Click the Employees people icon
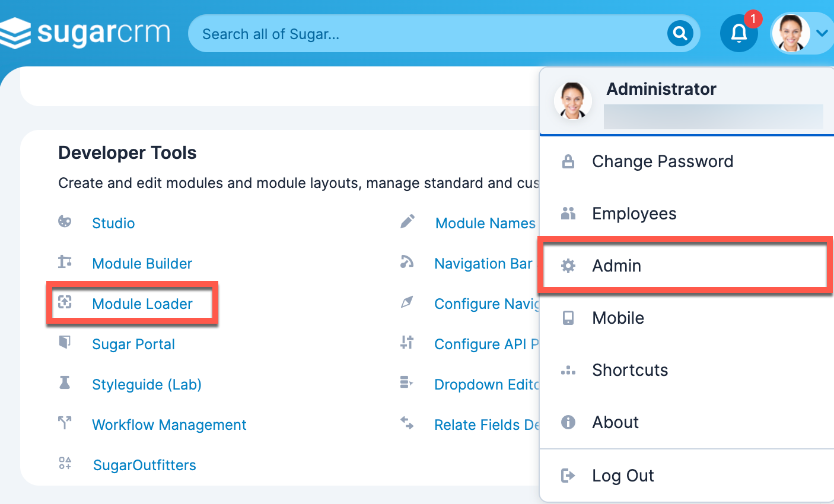Screen dimensions: 834x504 [x=568, y=213]
